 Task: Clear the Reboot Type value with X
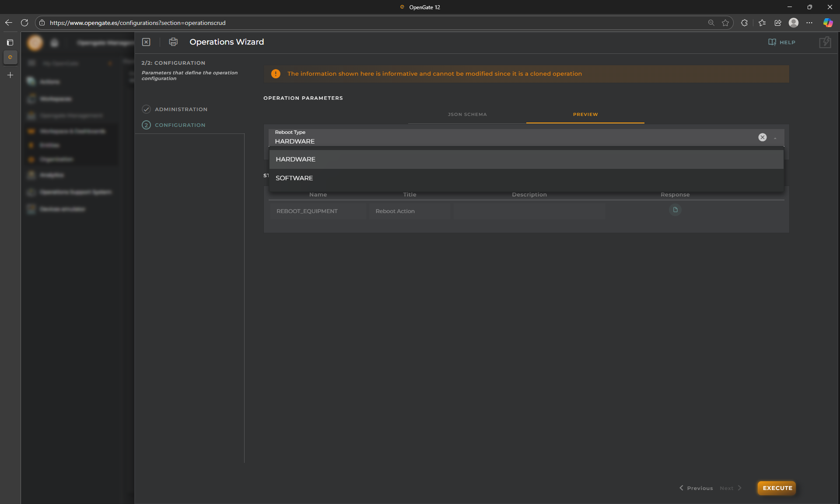pos(762,137)
